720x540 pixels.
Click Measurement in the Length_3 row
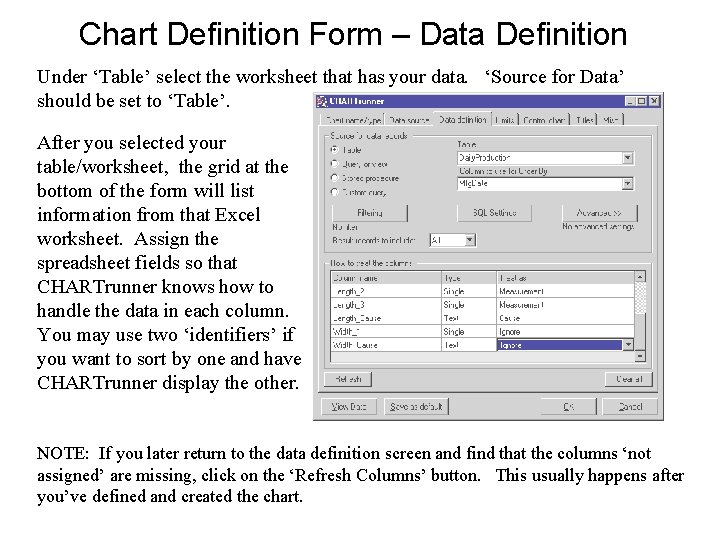click(x=566, y=304)
